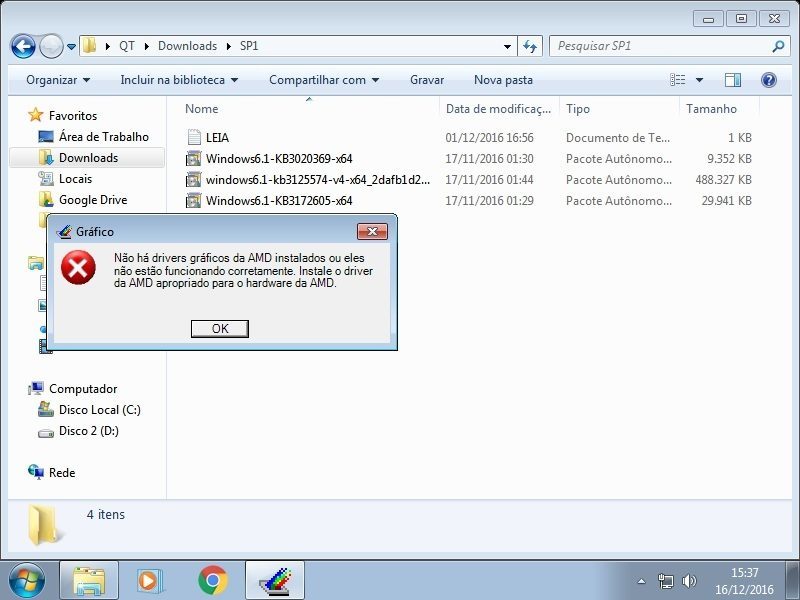
Task: Open Área de Trabalho in sidebar
Action: (x=104, y=137)
